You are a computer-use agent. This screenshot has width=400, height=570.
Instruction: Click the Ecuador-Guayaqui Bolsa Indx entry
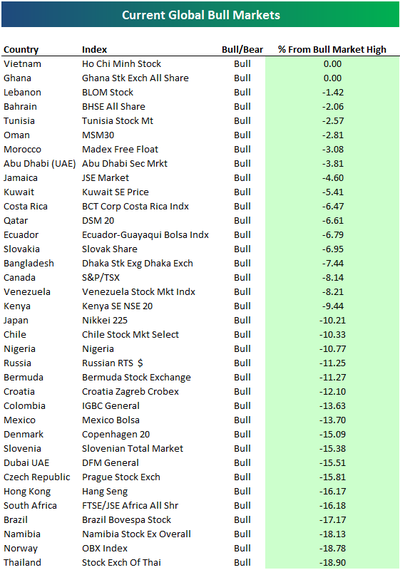(145, 235)
